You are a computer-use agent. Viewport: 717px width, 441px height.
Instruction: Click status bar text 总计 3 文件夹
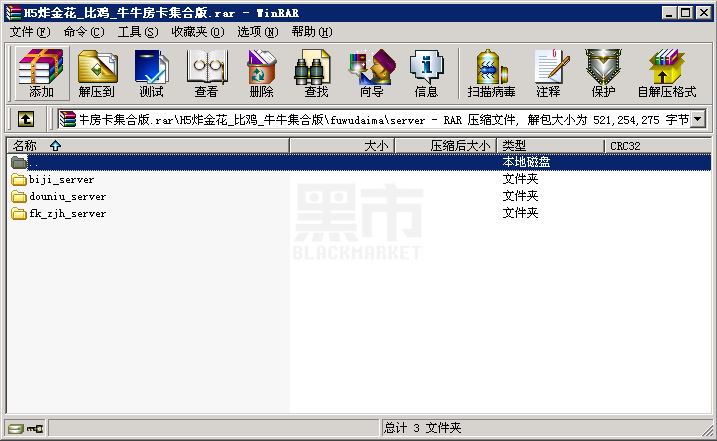coord(423,428)
